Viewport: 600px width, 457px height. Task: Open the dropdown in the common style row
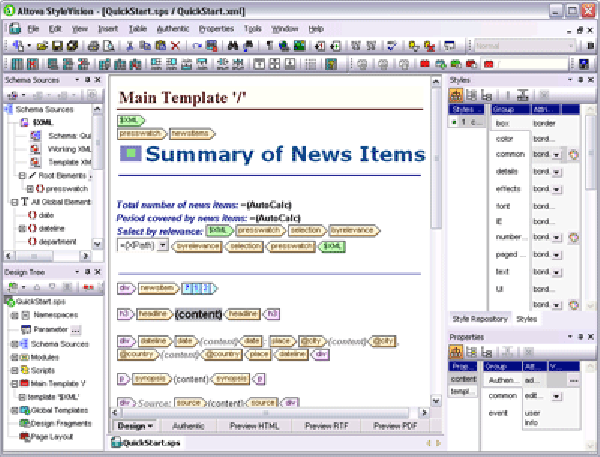tap(556, 155)
